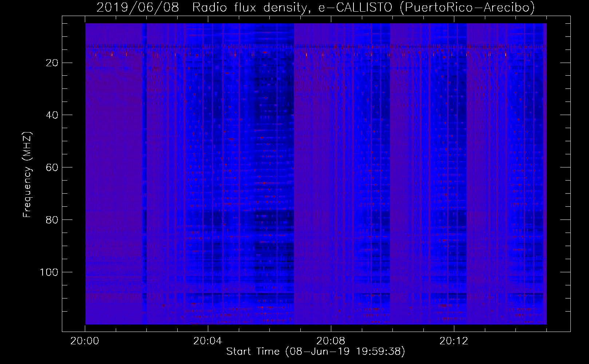Click the 80 frequency tick label

(x=52, y=220)
